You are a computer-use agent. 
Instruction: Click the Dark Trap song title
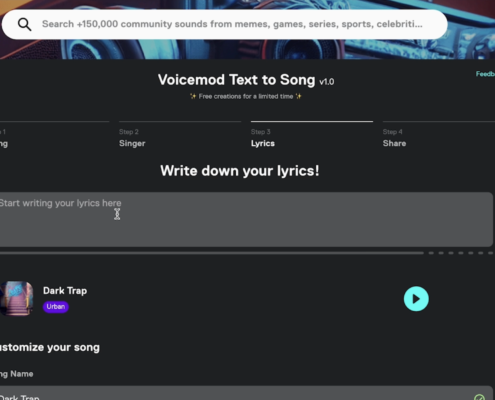[65, 291]
